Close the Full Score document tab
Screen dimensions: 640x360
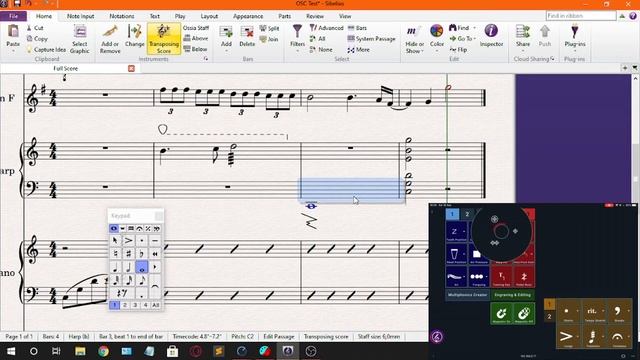tap(131, 69)
